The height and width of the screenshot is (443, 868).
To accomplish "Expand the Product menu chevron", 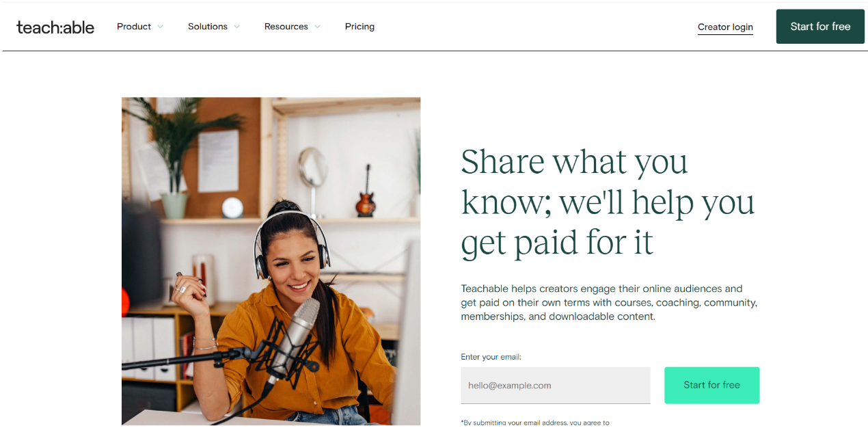I will [x=161, y=27].
